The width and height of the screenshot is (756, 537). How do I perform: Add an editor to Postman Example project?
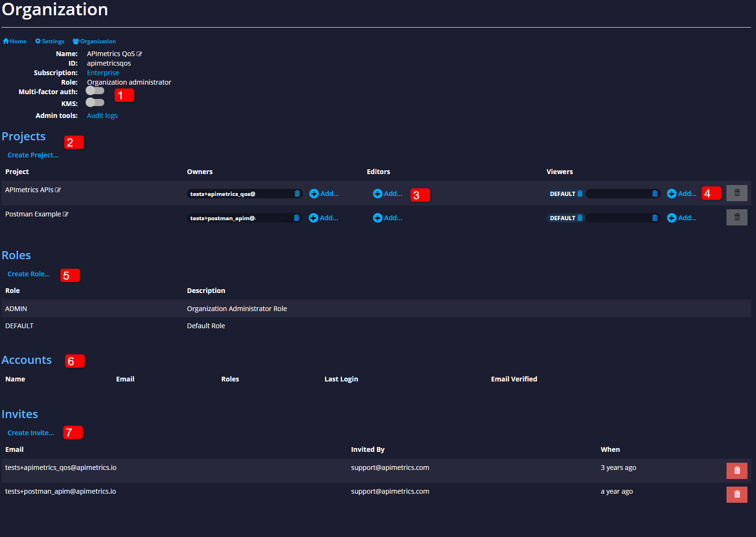pyautogui.click(x=388, y=218)
